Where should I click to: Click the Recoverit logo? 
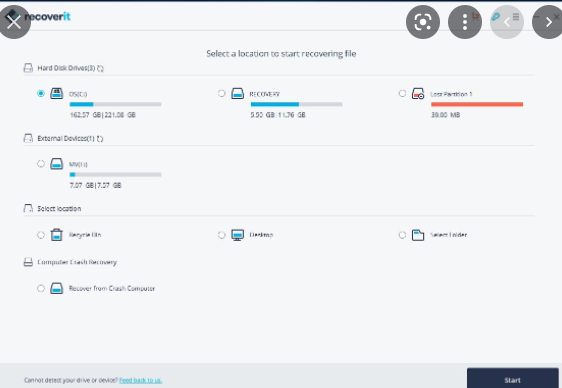tap(47, 16)
